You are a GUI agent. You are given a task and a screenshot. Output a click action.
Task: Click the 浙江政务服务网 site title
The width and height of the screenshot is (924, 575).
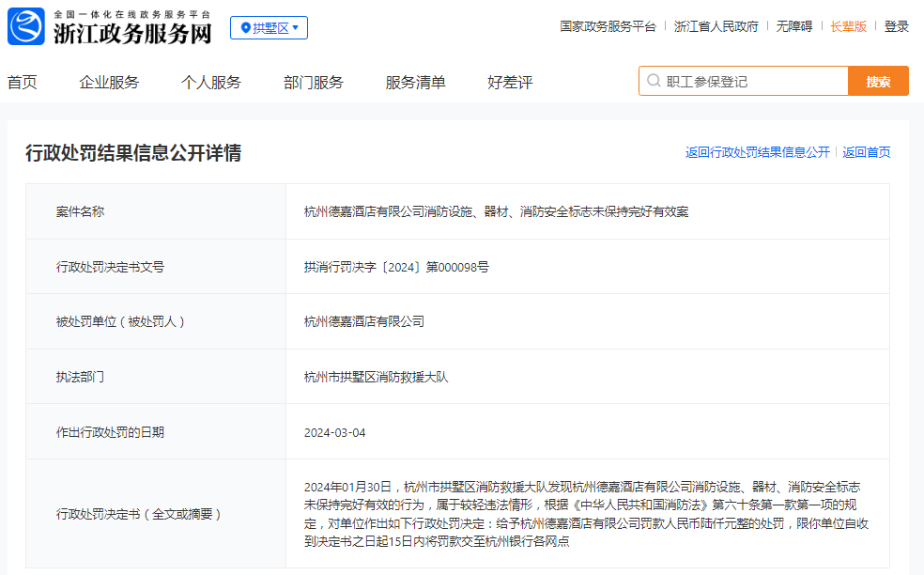132,34
